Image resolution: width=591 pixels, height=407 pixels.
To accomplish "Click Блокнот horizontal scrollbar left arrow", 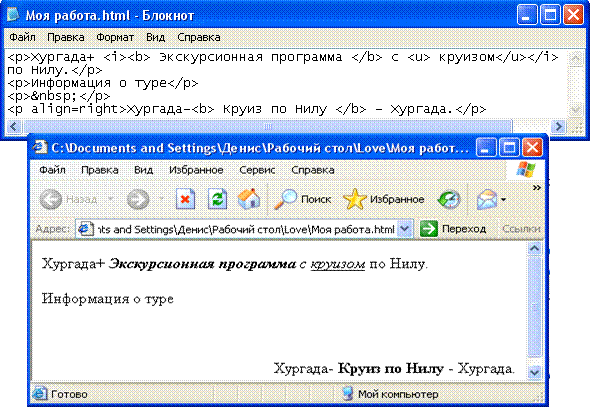I will click(x=14, y=126).
